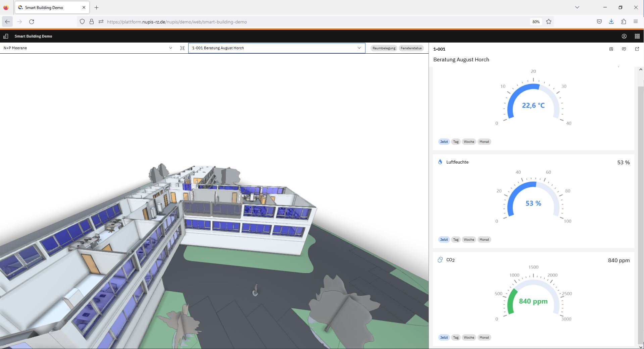Image resolution: width=644 pixels, height=349 pixels.
Task: Open the extensions puzzle icon
Action: point(624,21)
